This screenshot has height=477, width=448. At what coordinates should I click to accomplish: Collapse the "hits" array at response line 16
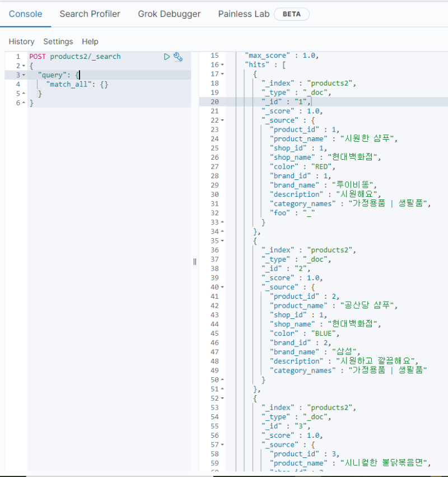pyautogui.click(x=222, y=65)
